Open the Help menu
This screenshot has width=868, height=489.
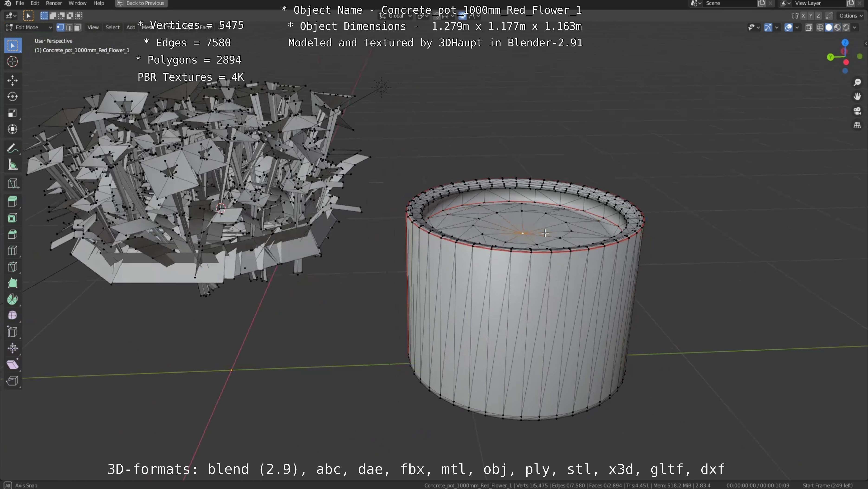(99, 3)
